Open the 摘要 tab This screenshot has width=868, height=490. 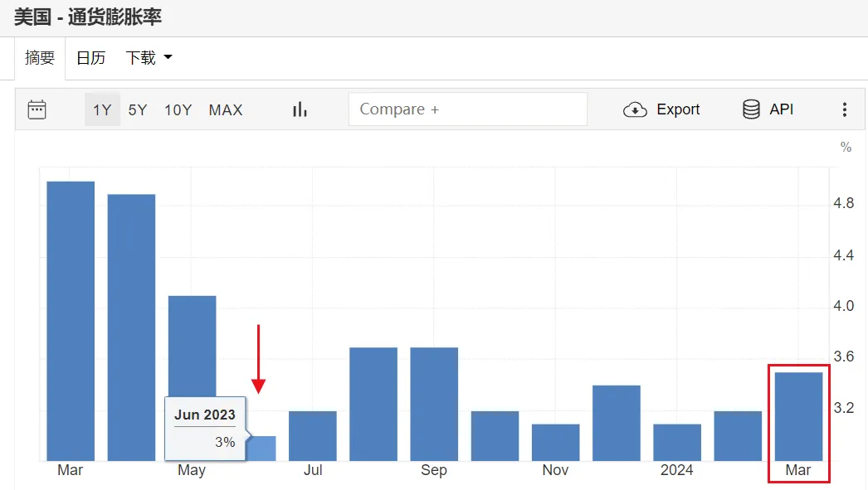[40, 58]
